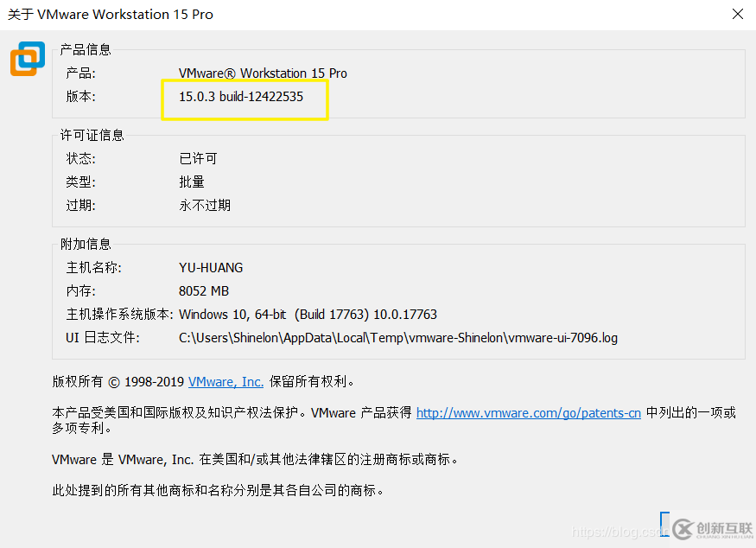Viewport: 756px width, 548px height.
Task: Click the 版本: label
Action: point(80,97)
